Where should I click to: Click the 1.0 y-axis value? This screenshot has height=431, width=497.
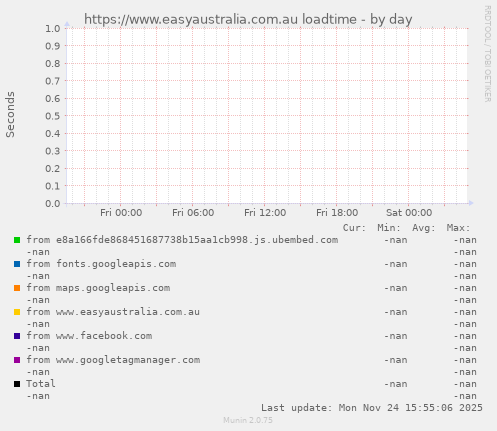[53, 29]
